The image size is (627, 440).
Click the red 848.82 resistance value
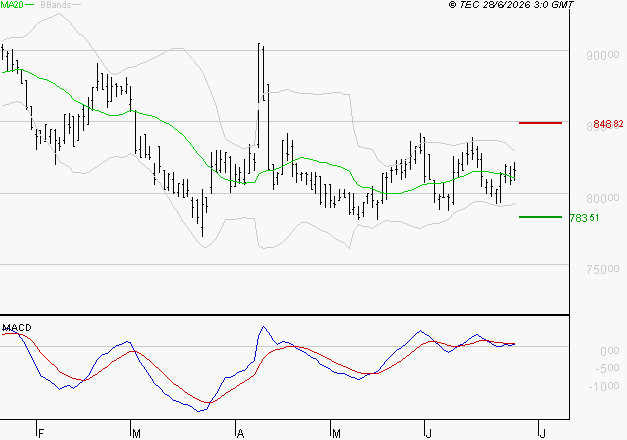pyautogui.click(x=608, y=124)
